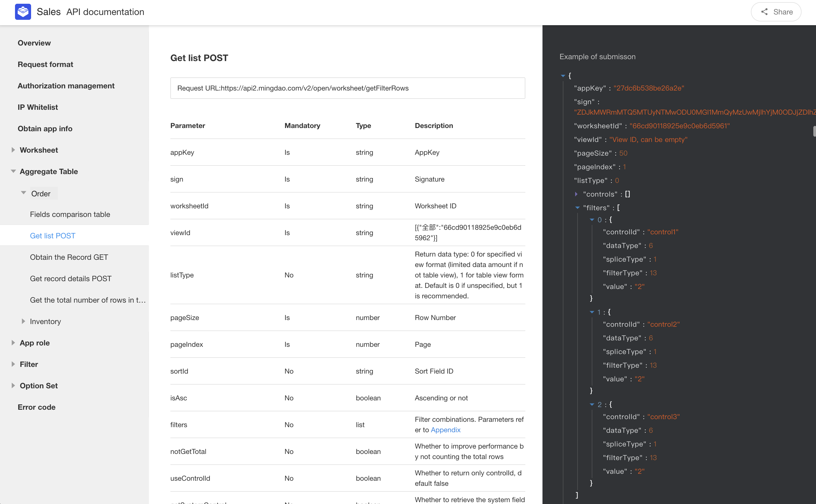Click the Authorization management menu item
This screenshot has height=504, width=816.
pos(66,85)
